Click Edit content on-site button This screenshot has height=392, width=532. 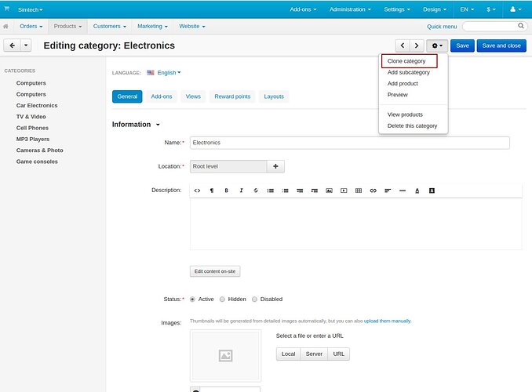click(215, 271)
